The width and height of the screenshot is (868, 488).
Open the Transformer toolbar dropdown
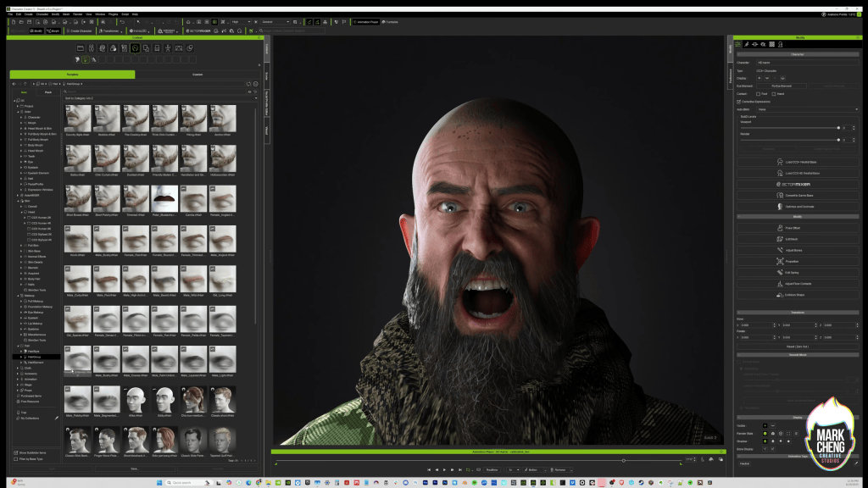click(109, 31)
